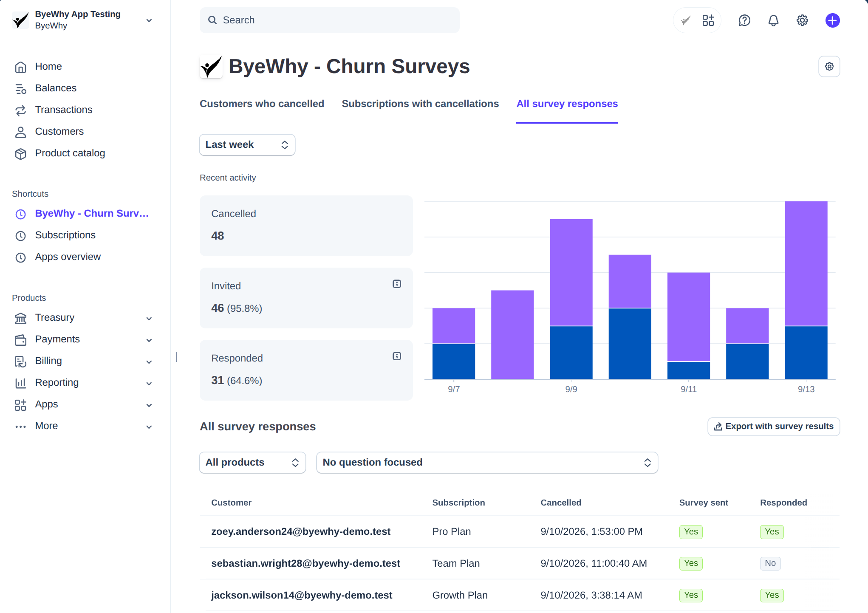
Task: Open sebastian.wright28@byewhy-demo.test row
Action: (x=519, y=564)
